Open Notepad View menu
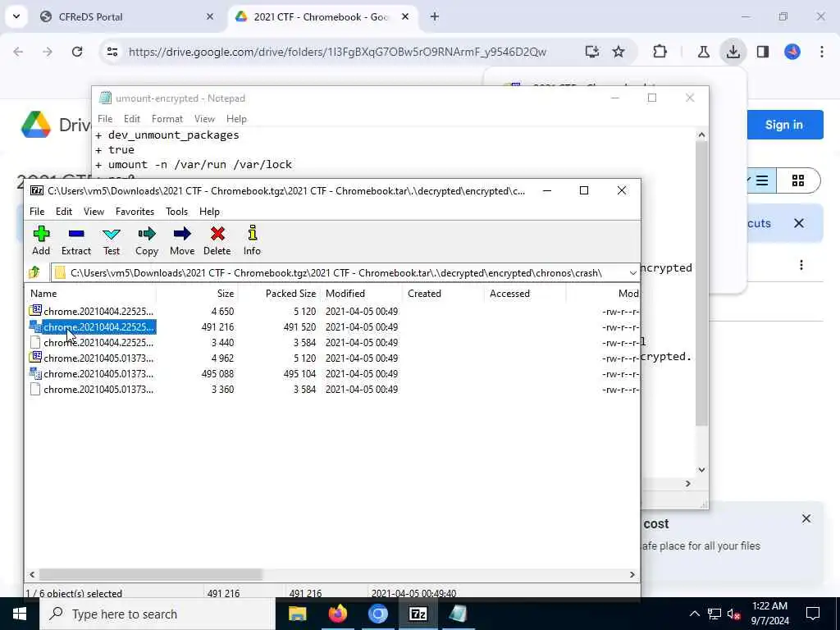The width and height of the screenshot is (840, 630). pyautogui.click(x=204, y=119)
